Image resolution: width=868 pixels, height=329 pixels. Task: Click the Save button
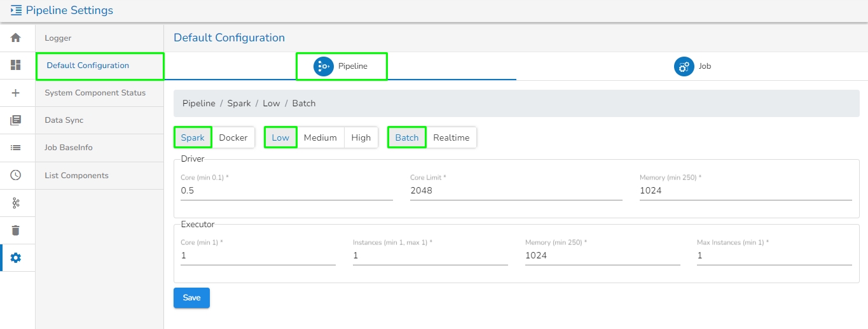pyautogui.click(x=191, y=298)
